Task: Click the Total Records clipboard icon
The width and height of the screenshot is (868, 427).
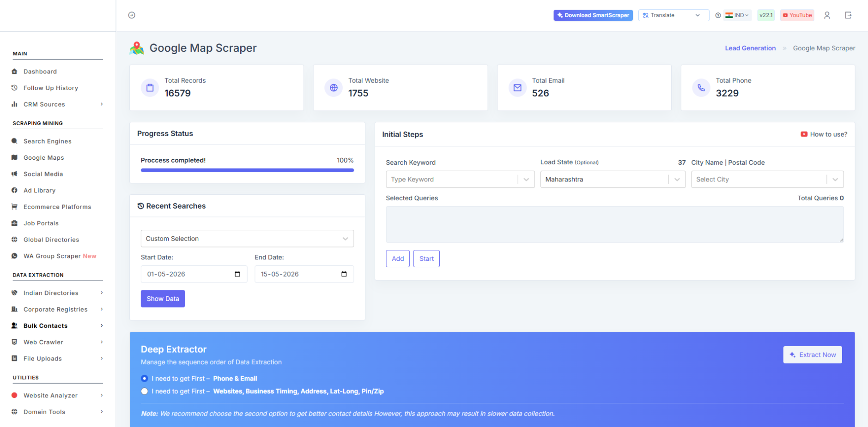Action: 150,88
